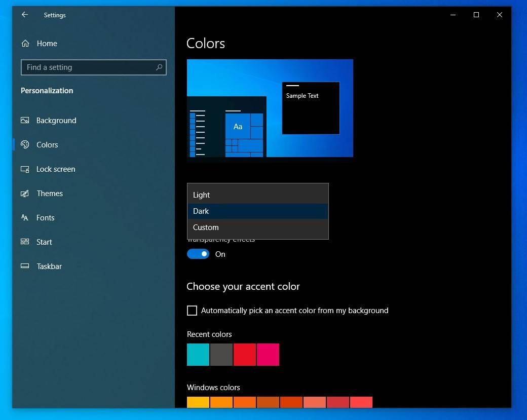Click the Recent colors label
This screenshot has width=527, height=420.
[209, 334]
